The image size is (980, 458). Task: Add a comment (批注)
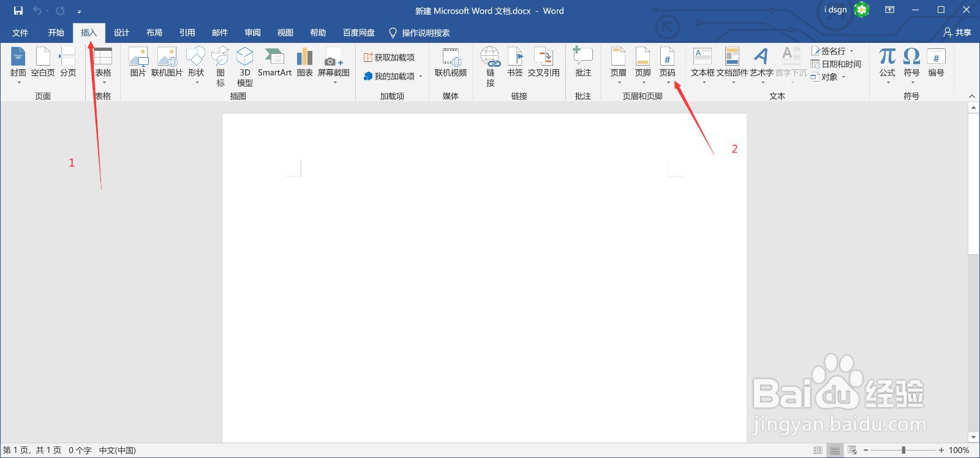(x=583, y=62)
